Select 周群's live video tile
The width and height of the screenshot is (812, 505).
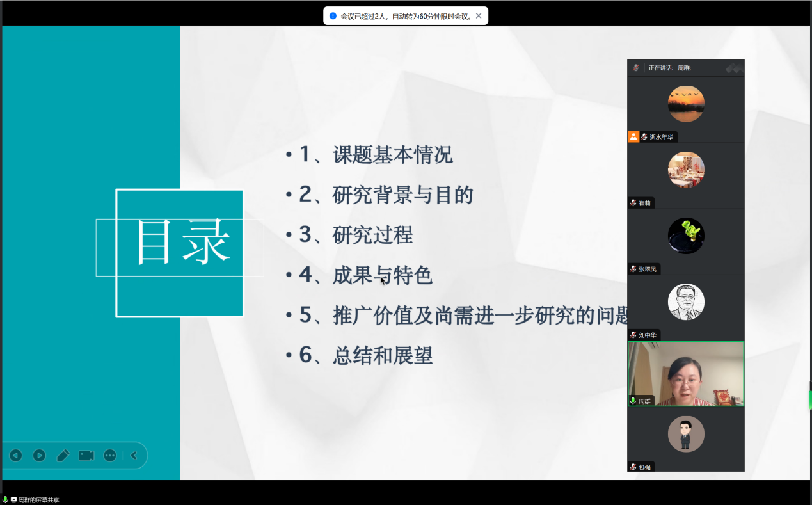coord(686,373)
